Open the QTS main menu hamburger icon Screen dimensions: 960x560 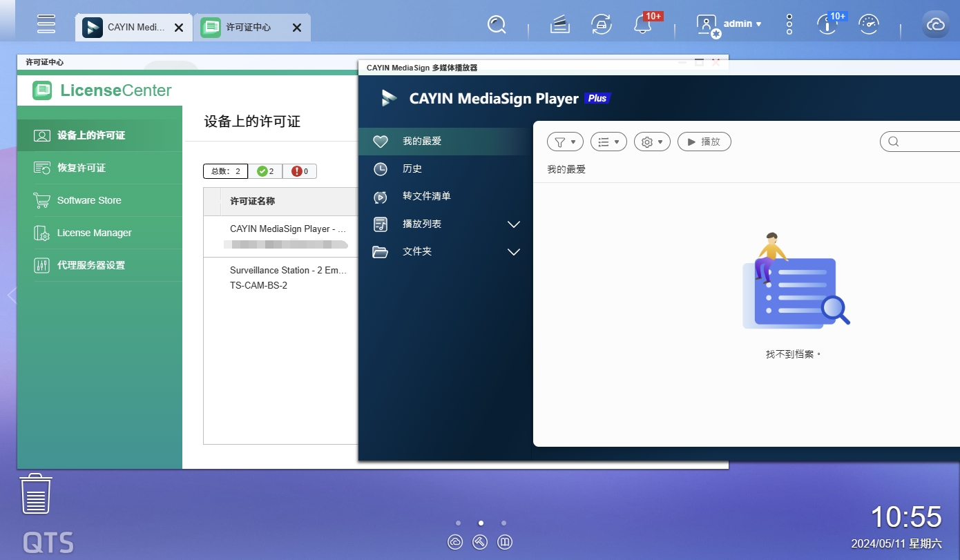pos(46,23)
